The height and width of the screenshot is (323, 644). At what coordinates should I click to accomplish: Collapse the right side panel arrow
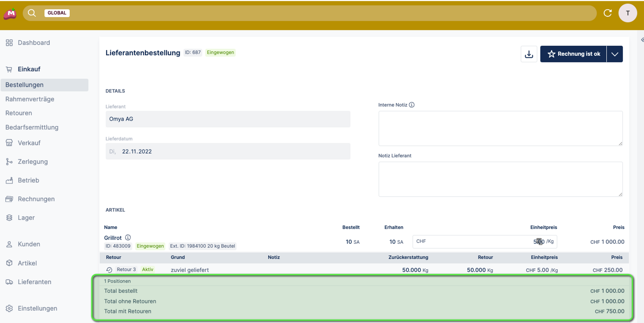(642, 40)
